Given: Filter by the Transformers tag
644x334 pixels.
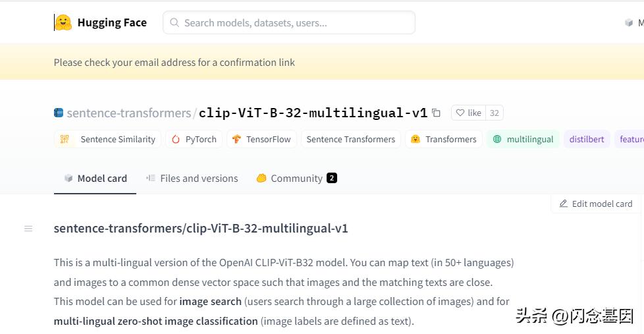Looking at the screenshot, I should click(444, 139).
